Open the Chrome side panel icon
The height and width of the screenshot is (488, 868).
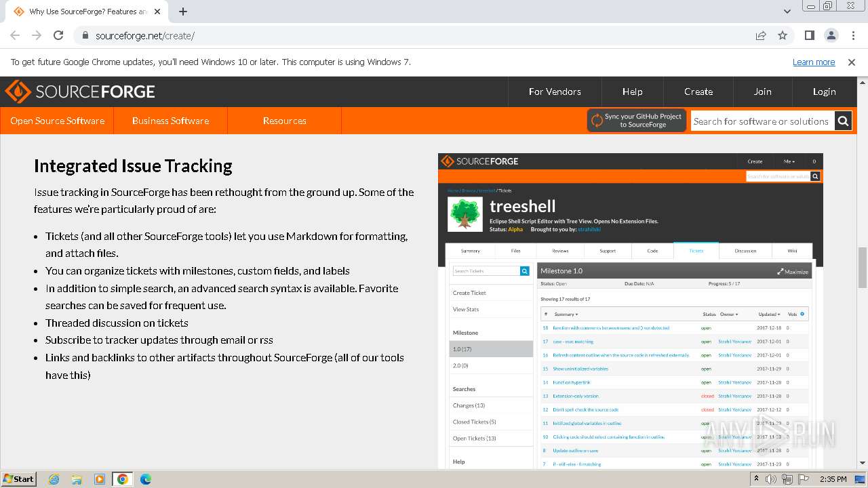click(809, 35)
